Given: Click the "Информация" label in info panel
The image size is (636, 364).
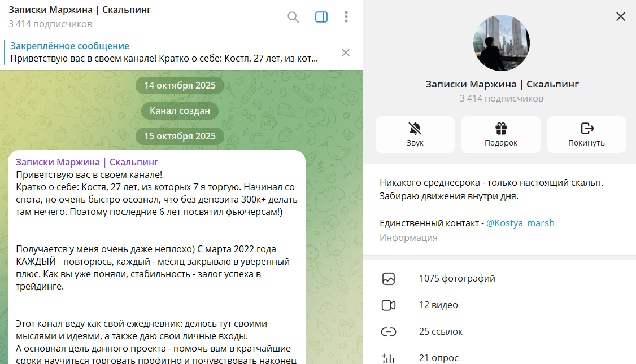Looking at the screenshot, I should coord(408,238).
